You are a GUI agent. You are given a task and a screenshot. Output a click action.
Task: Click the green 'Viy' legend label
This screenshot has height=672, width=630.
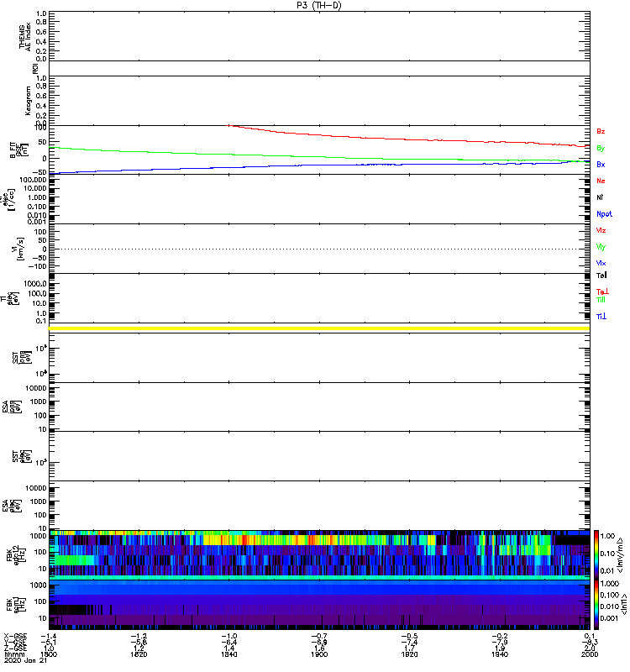[x=601, y=247]
